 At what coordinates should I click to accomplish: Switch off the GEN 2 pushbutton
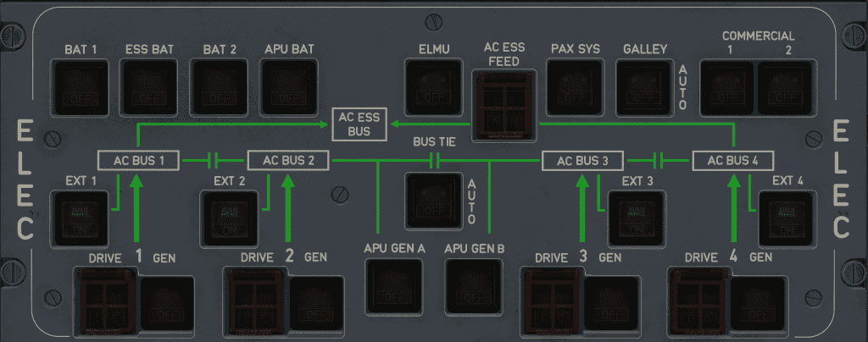coord(319,303)
